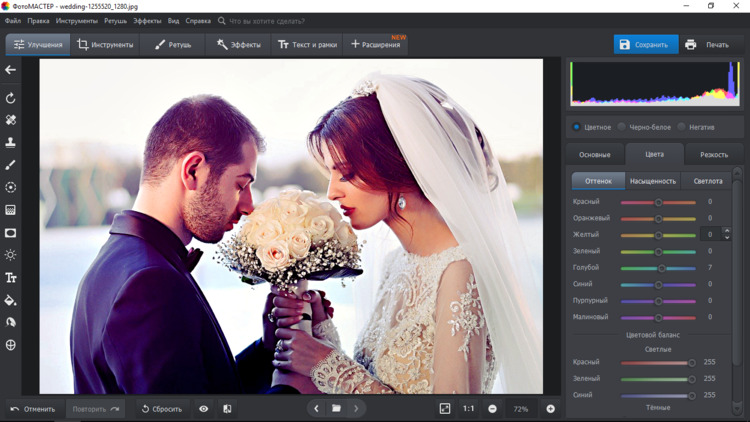Screen dimensions: 750x422
Task: Click the back arrow in left sidebar
Action: coord(11,70)
